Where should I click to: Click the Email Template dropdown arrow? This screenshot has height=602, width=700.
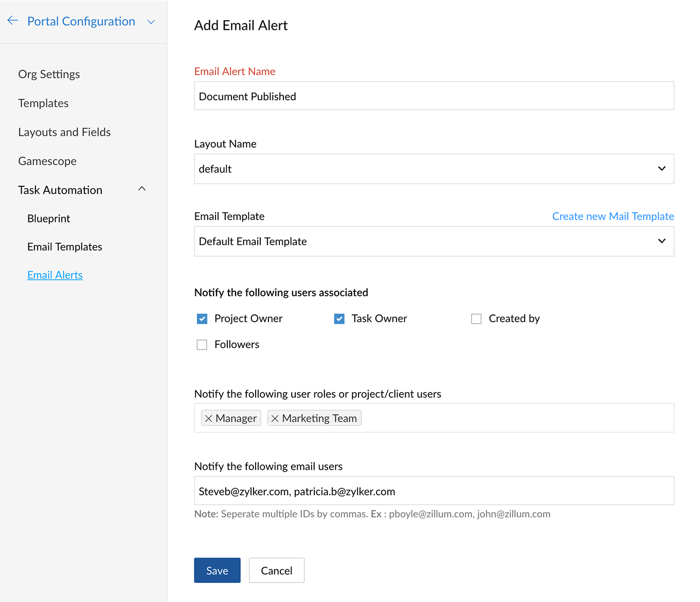click(x=662, y=241)
